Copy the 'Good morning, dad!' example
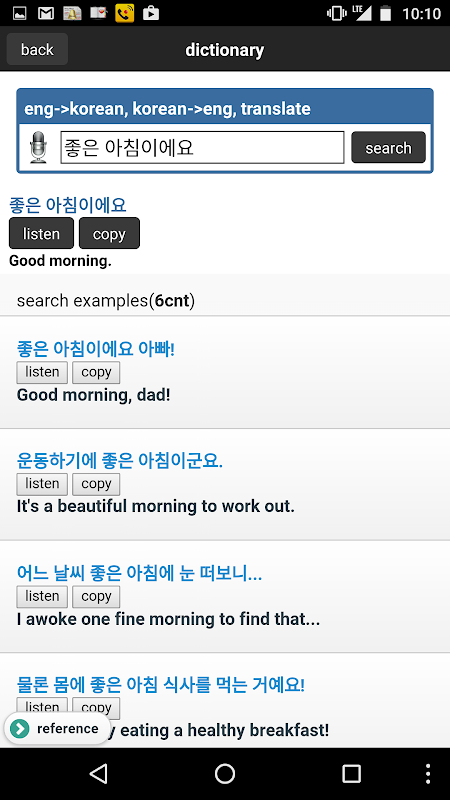450x800 pixels. point(96,372)
